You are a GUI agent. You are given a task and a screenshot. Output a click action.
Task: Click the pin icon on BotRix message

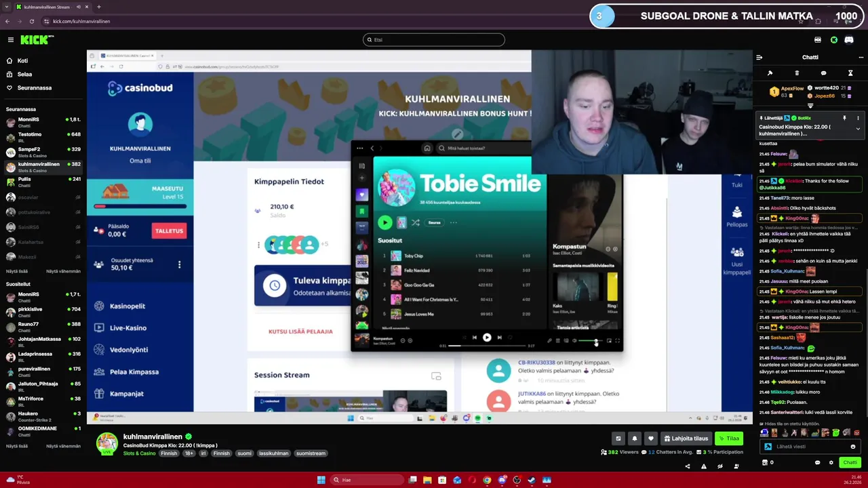tap(844, 118)
